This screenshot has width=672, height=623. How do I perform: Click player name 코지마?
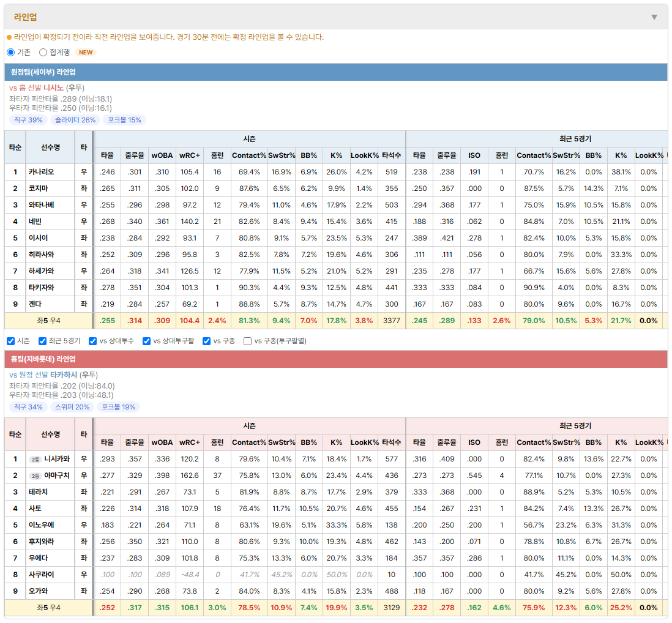pyautogui.click(x=39, y=188)
